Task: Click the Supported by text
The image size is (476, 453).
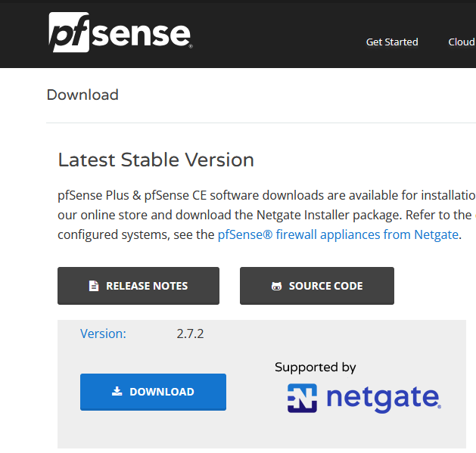Action: [315, 368]
